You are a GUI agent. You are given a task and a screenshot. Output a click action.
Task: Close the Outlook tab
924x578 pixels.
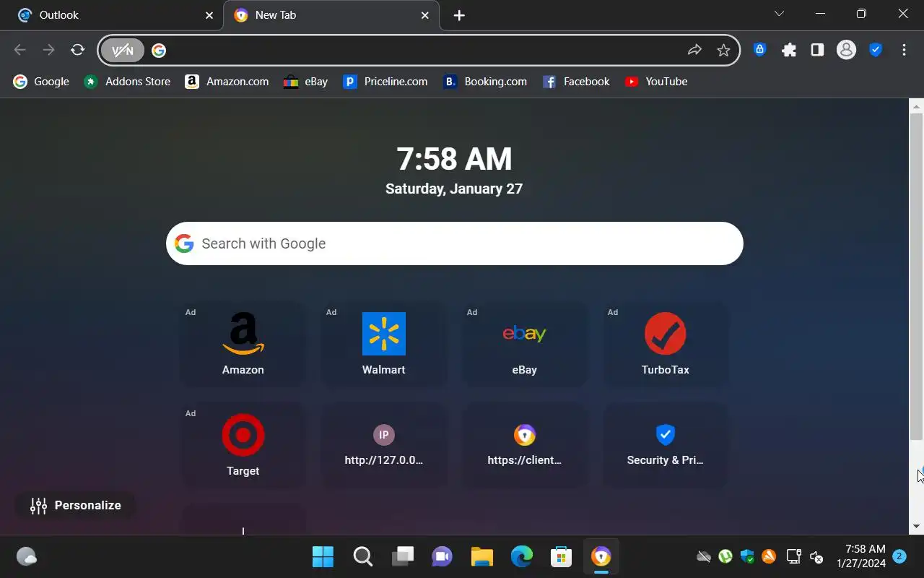209,15
